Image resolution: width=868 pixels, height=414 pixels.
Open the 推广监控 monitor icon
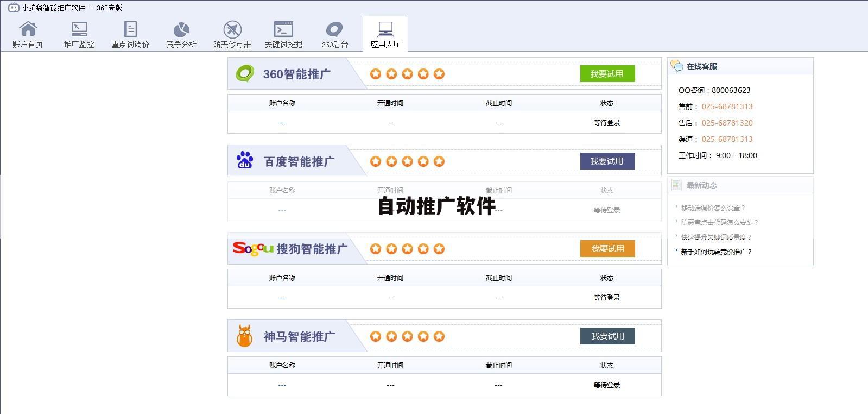coord(79,29)
